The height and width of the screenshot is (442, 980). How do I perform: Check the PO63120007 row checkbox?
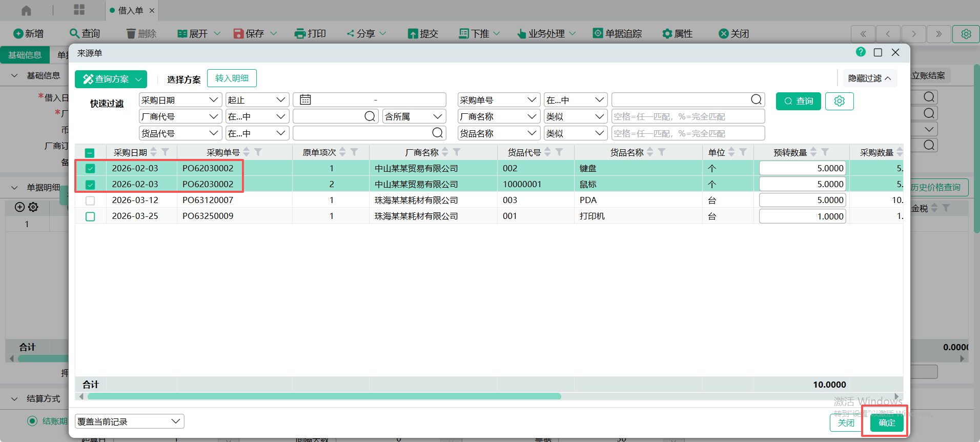pos(90,200)
